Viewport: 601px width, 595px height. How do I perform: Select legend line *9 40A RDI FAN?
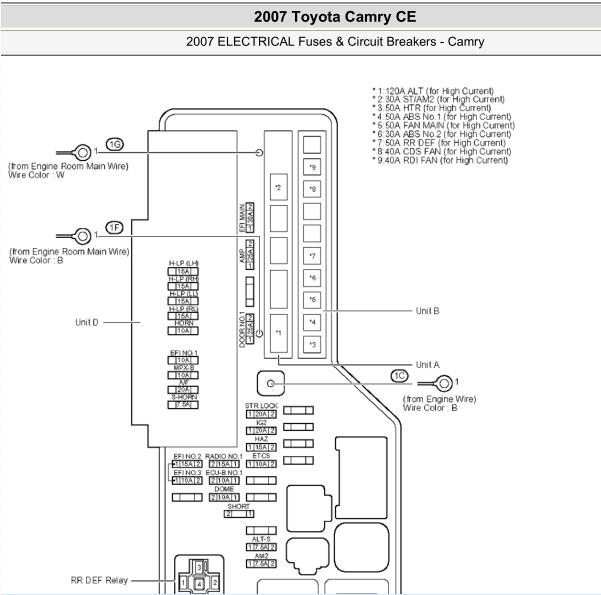pyautogui.click(x=440, y=160)
